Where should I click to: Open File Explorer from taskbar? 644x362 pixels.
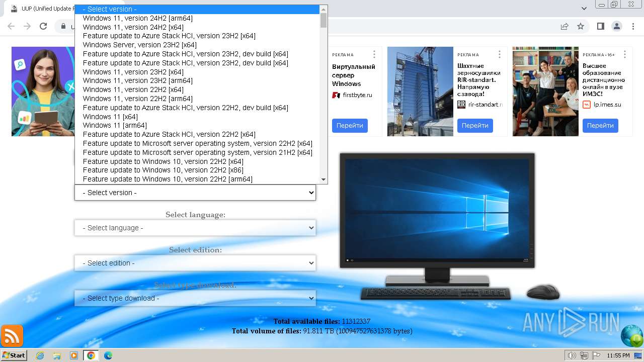click(x=57, y=355)
